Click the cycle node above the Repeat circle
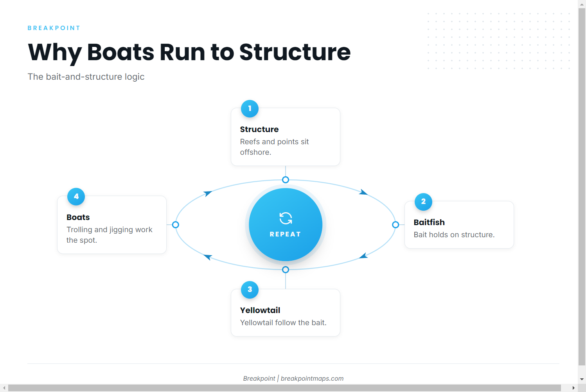 pyautogui.click(x=286, y=180)
